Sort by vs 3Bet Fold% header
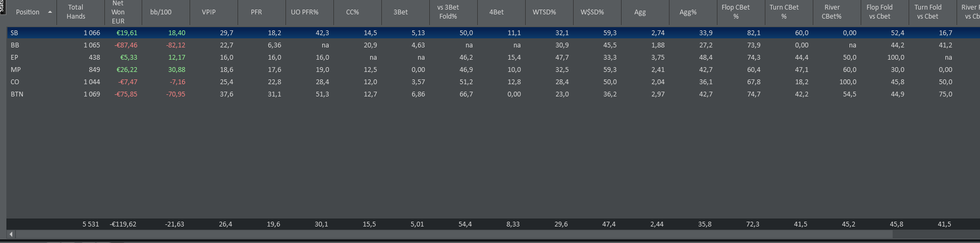The image size is (980, 243). tap(448, 12)
